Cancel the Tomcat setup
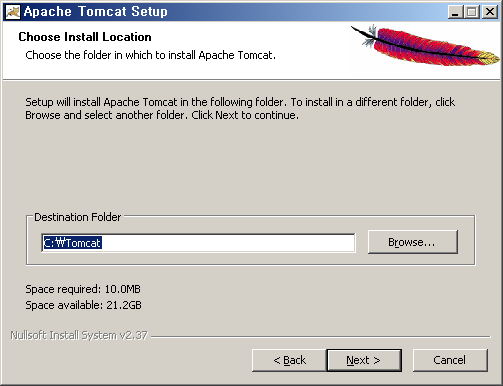 450,360
